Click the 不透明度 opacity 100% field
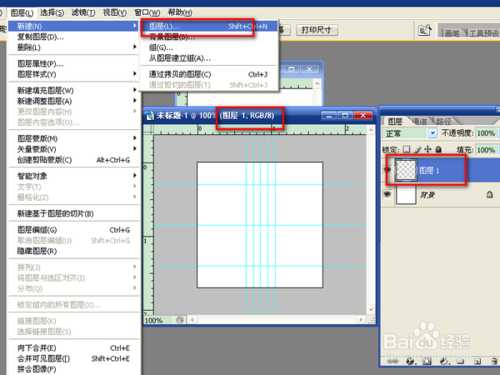The image size is (500, 375). [x=486, y=133]
